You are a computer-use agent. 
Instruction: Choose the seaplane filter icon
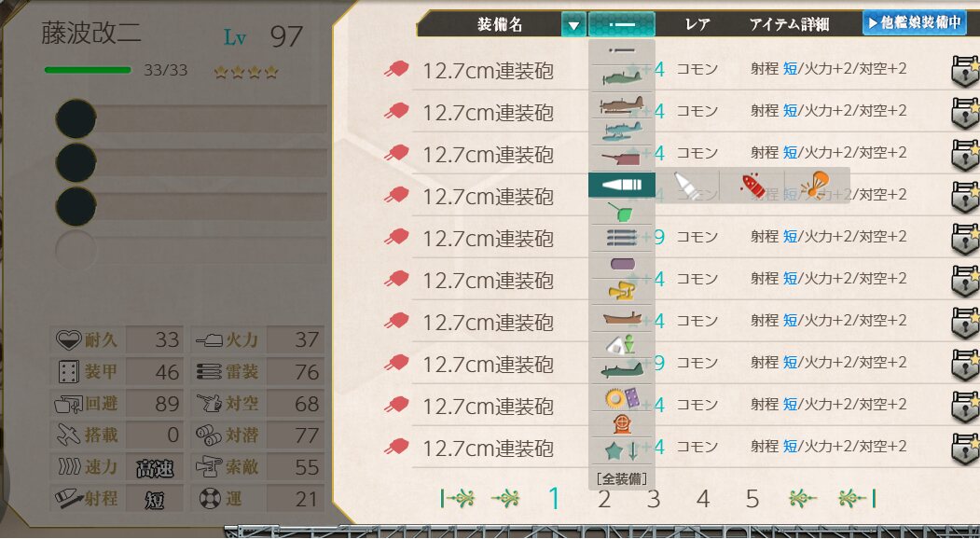[621, 130]
